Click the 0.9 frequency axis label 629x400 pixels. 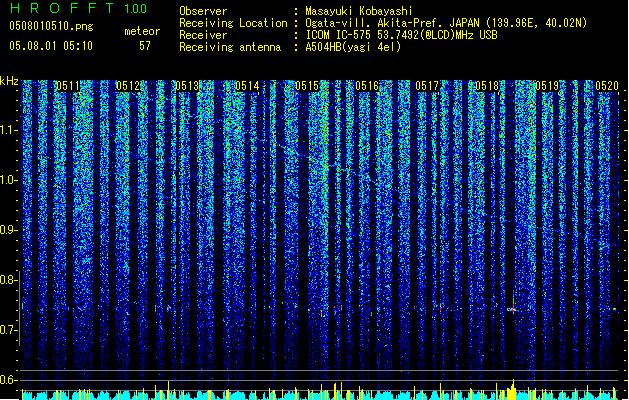click(8, 230)
